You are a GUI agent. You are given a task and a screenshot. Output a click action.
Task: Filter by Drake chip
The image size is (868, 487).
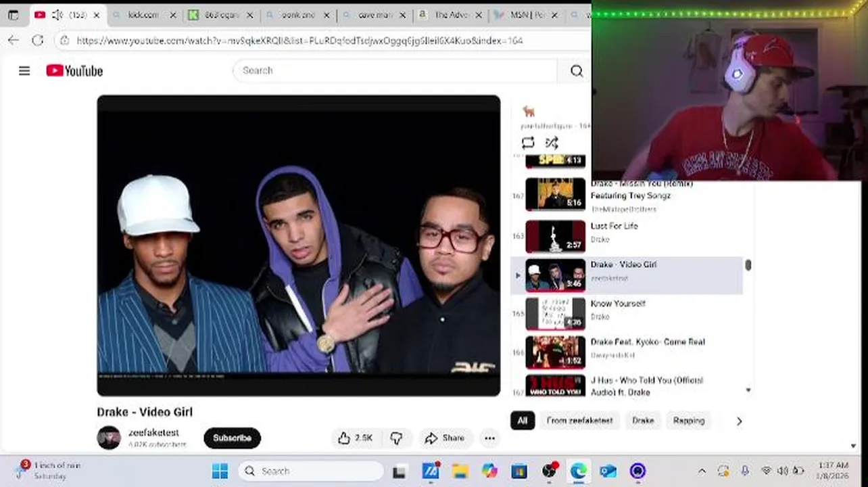[643, 420]
